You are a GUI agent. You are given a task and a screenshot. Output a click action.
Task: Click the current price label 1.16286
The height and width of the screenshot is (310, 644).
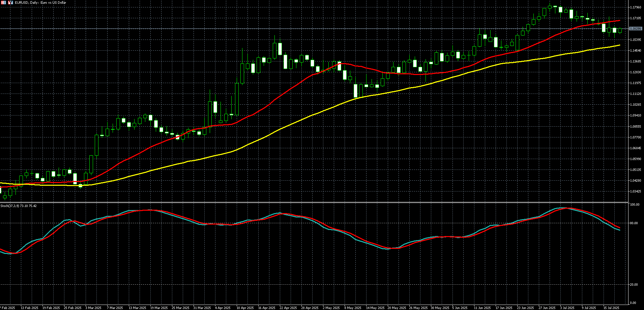tap(635, 29)
